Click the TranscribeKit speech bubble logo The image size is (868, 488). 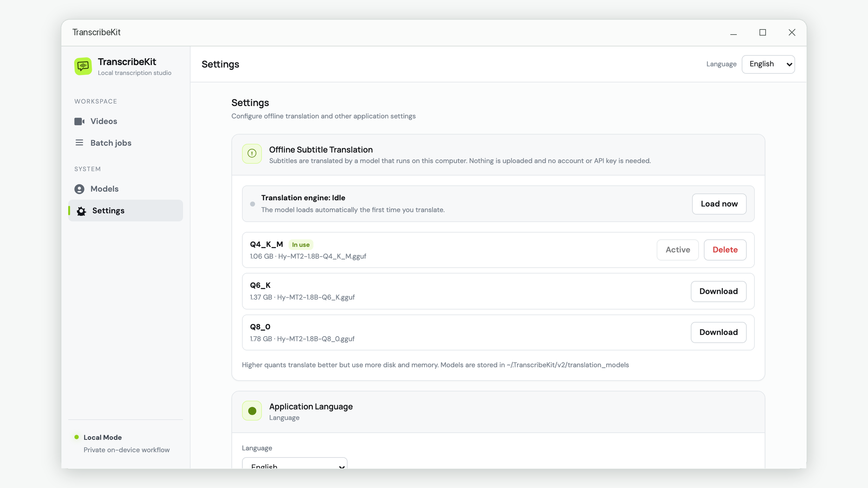click(x=83, y=66)
